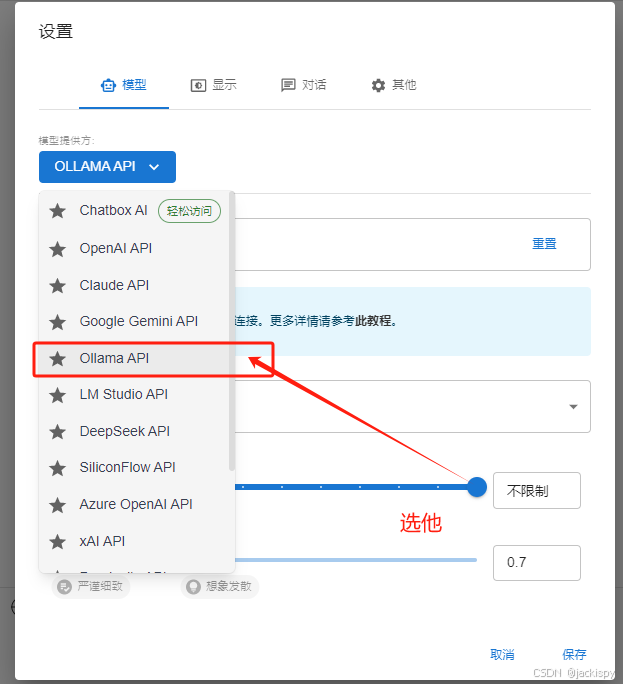Image resolution: width=623 pixels, height=684 pixels.
Task: Click the provider list scrollbar
Action: [x=232, y=332]
